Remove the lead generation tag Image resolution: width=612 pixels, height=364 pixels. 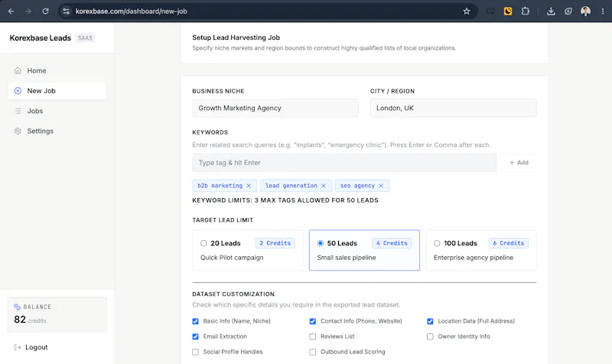[324, 186]
